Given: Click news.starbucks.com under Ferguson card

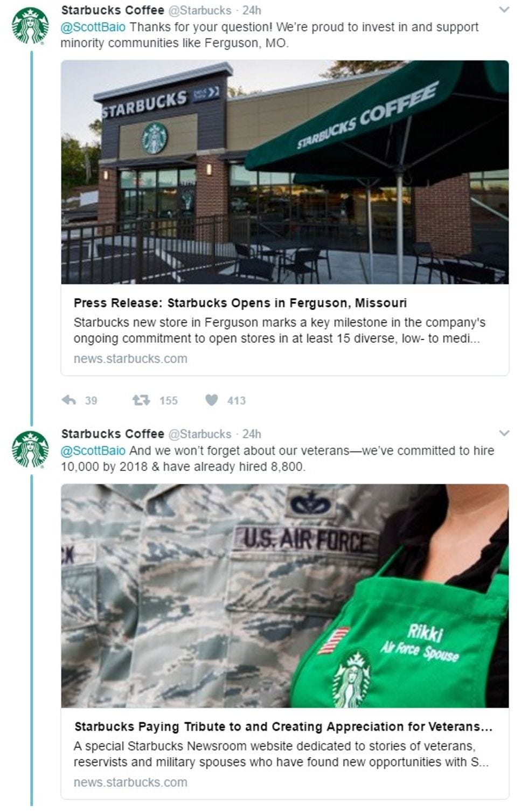Looking at the screenshot, I should 130,359.
